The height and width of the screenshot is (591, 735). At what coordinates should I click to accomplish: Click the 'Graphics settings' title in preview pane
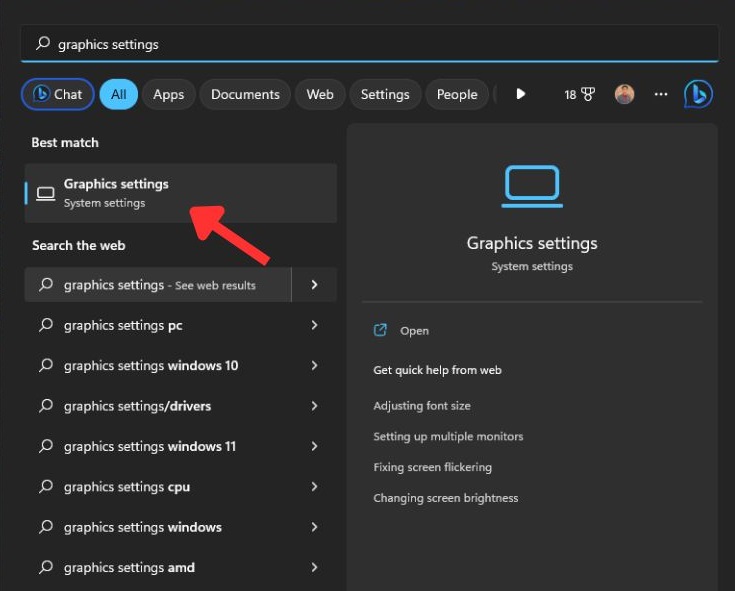532,244
